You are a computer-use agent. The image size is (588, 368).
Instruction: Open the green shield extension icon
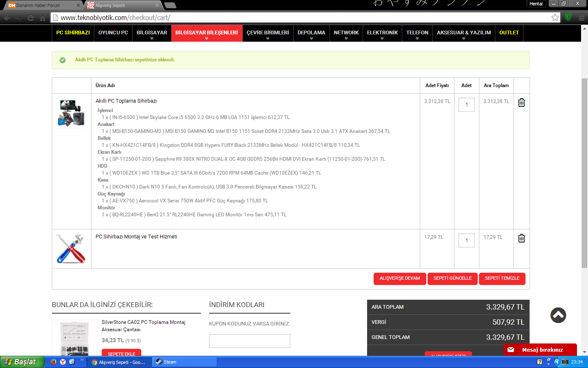tap(568, 18)
